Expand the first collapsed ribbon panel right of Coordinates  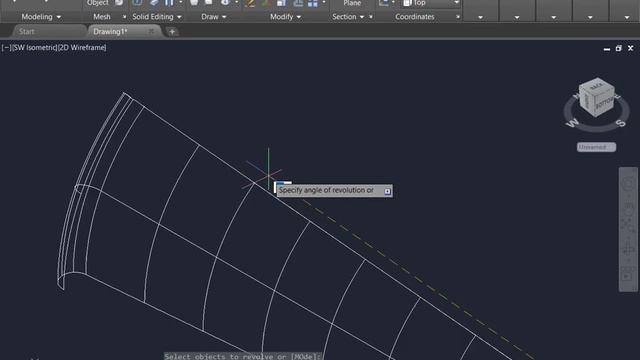tap(480, 17)
